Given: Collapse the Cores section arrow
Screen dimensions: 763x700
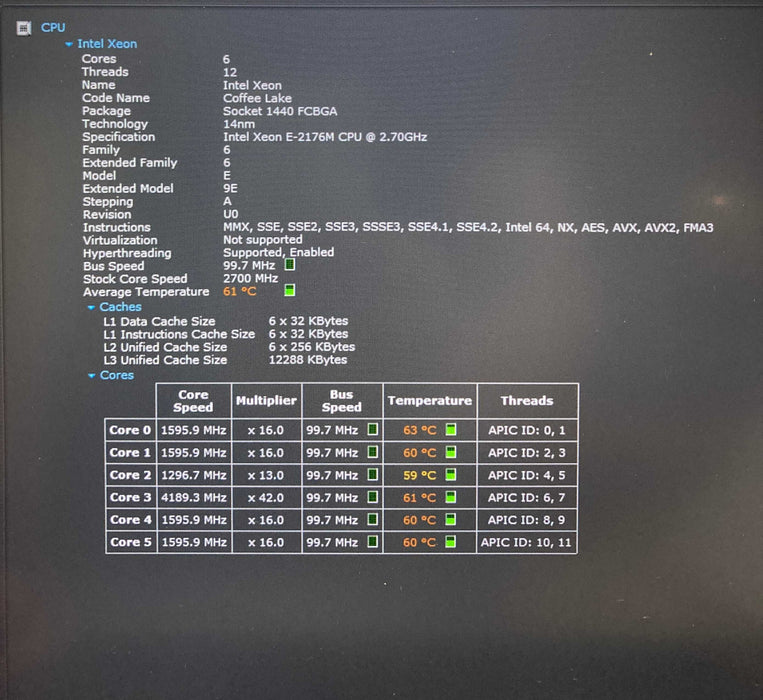Looking at the screenshot, I should (91, 376).
